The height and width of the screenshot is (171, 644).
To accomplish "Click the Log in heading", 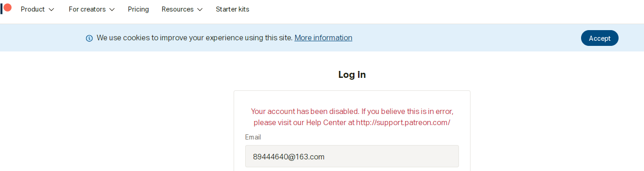I will click(352, 75).
